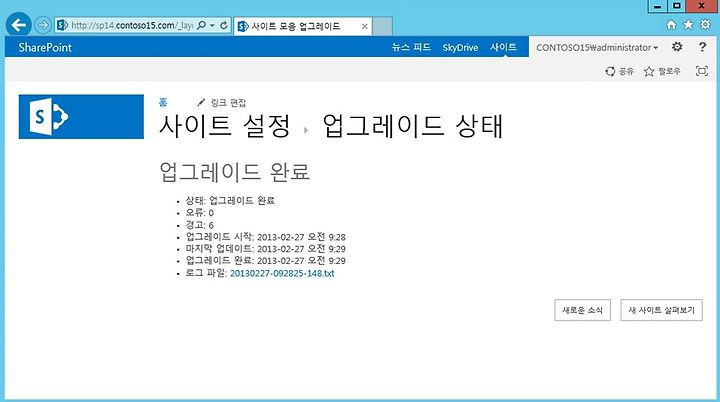The width and height of the screenshot is (720, 402).
Task: Toggle focus on content icon
Action: 702,71
